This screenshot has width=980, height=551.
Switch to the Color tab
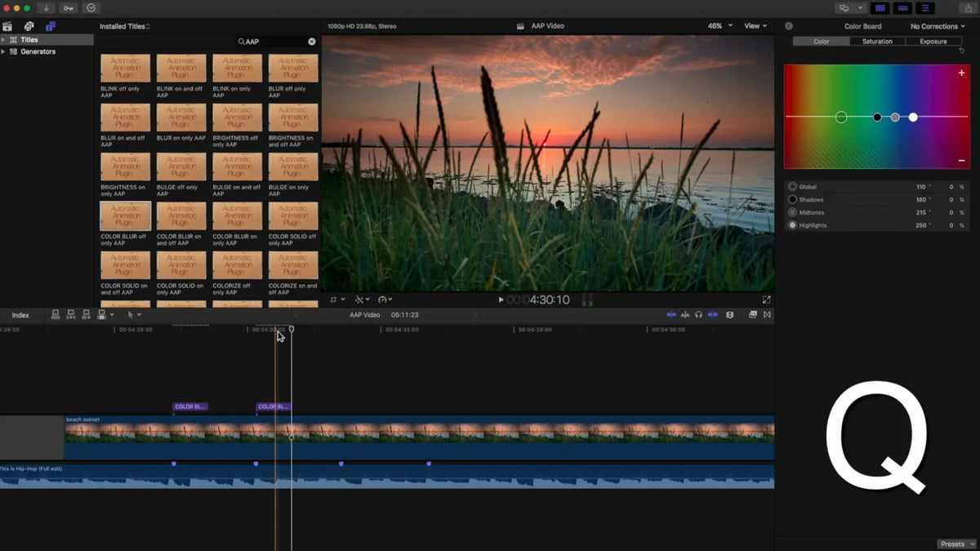822,42
